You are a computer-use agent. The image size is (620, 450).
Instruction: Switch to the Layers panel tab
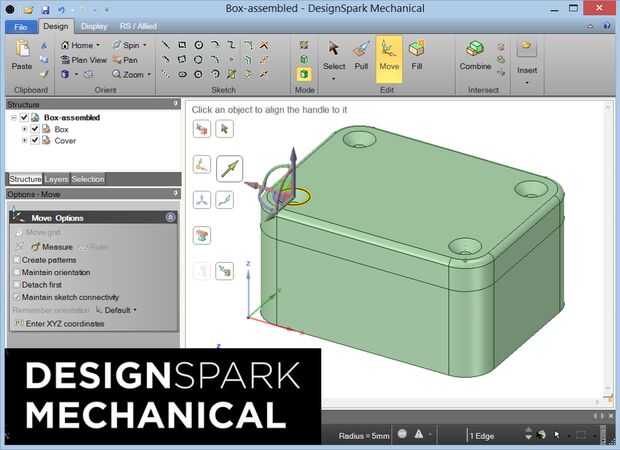click(56, 179)
